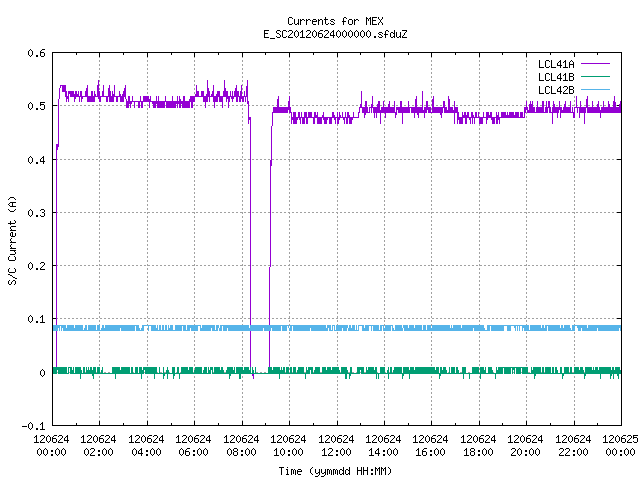Click the blue LCL42B legend line sample

(595, 89)
